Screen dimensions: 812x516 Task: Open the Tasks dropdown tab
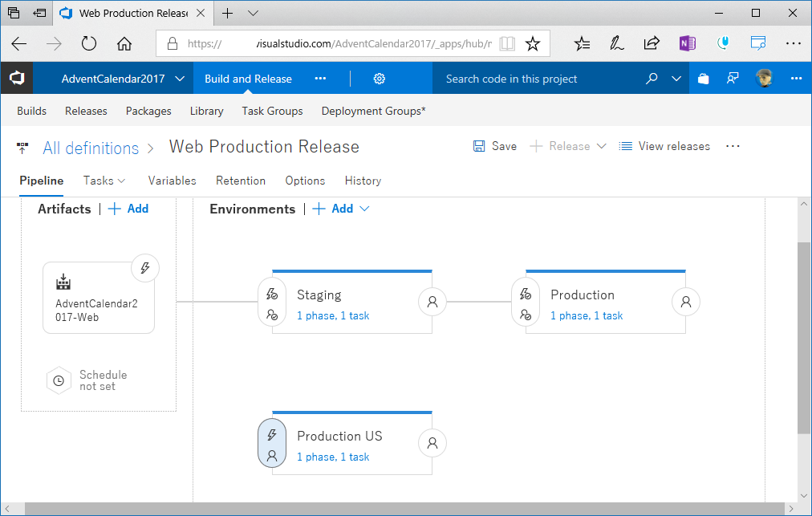[x=104, y=181]
